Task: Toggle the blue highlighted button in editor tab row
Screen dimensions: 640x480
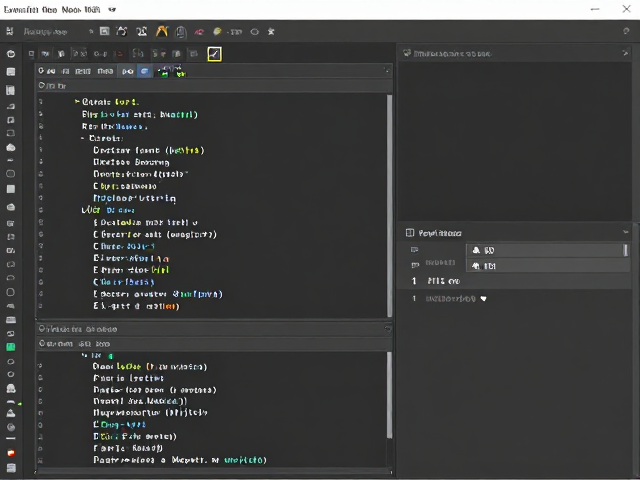Action: click(x=144, y=71)
